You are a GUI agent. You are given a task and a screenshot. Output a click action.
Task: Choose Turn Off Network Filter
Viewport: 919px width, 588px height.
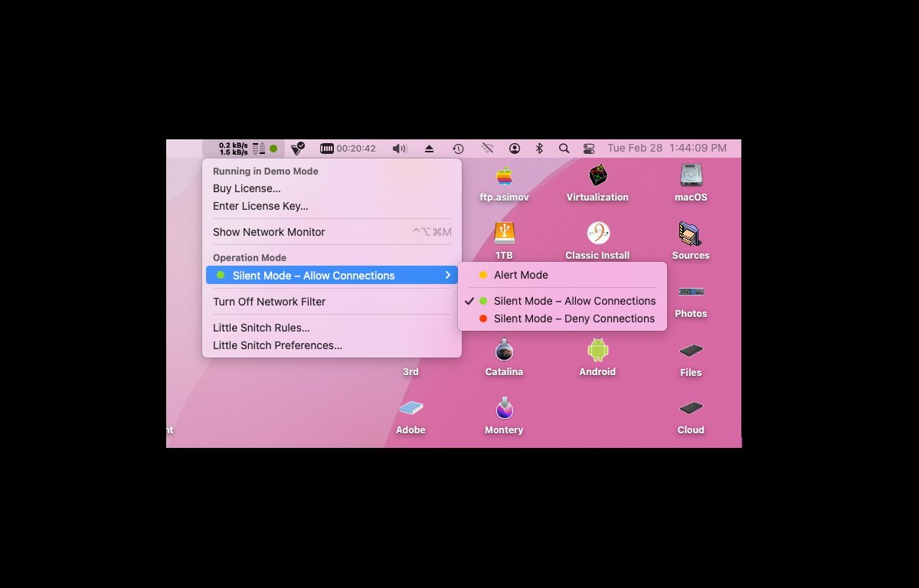(x=332, y=302)
